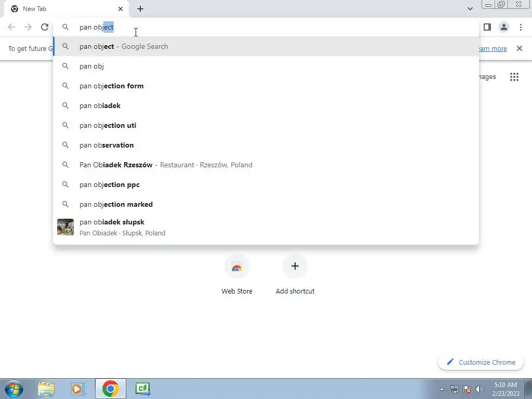Open the C# application on the taskbar
The image size is (532, 399).
(142, 389)
